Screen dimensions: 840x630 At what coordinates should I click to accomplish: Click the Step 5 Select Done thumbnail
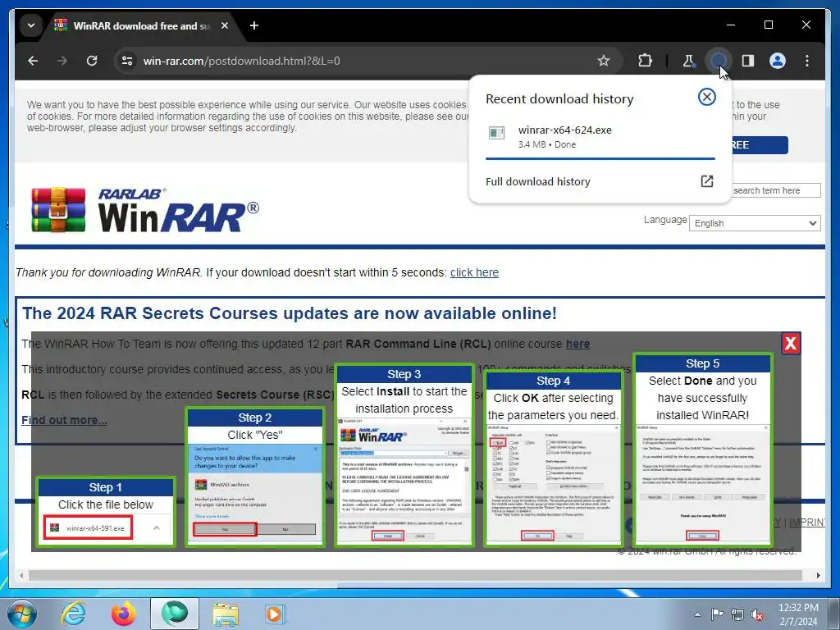[x=702, y=450]
